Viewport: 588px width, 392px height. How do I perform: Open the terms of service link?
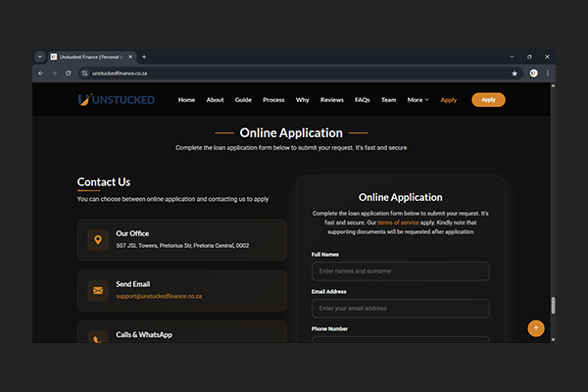(398, 222)
